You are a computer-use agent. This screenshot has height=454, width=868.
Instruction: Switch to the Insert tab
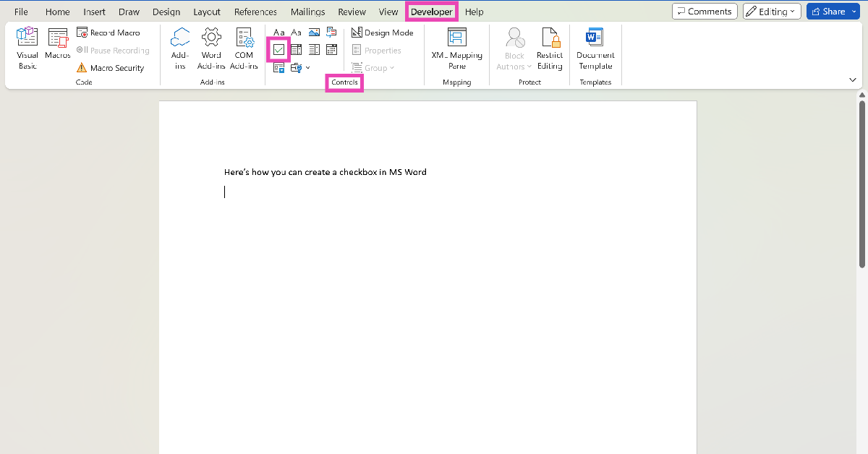tap(94, 12)
